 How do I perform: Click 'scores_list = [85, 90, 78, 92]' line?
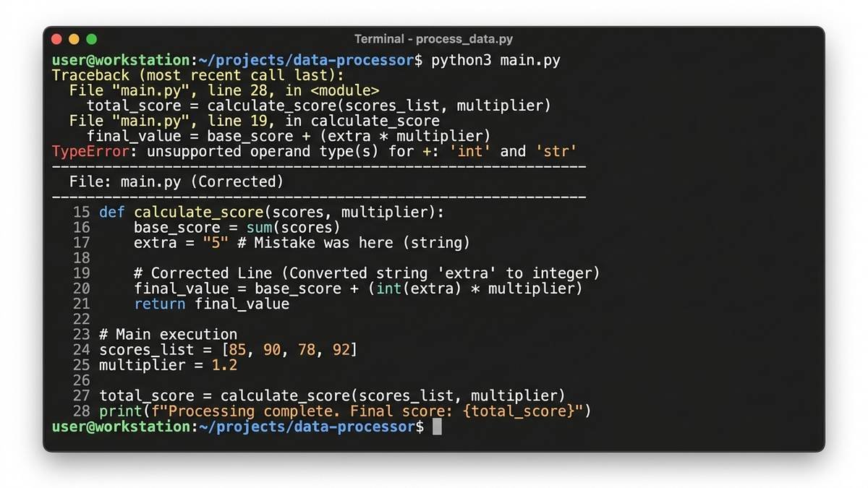click(x=228, y=349)
